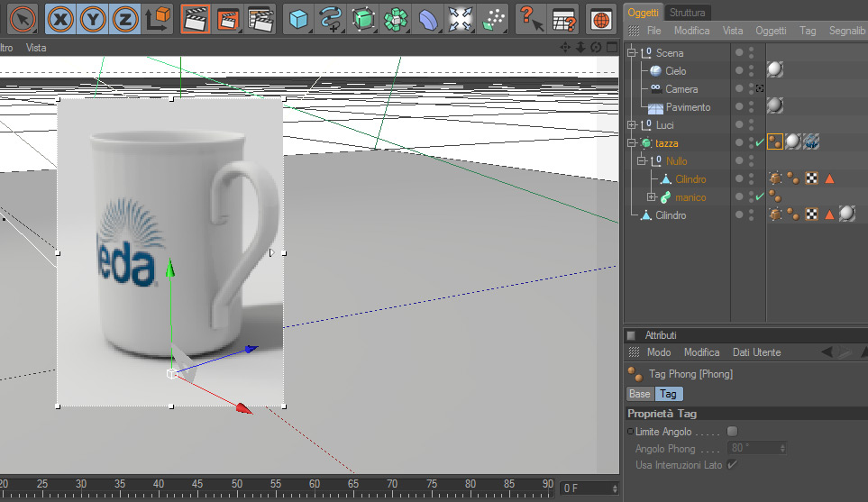Click the Angolo Phong value stepper arrows
Image resolution: width=868 pixels, height=502 pixels.
point(782,448)
